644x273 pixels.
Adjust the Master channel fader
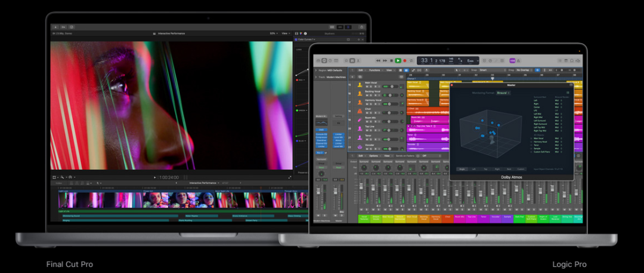(335, 191)
